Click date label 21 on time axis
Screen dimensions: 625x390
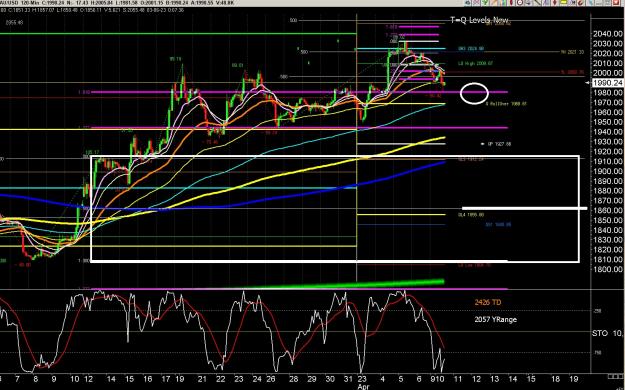point(202,379)
